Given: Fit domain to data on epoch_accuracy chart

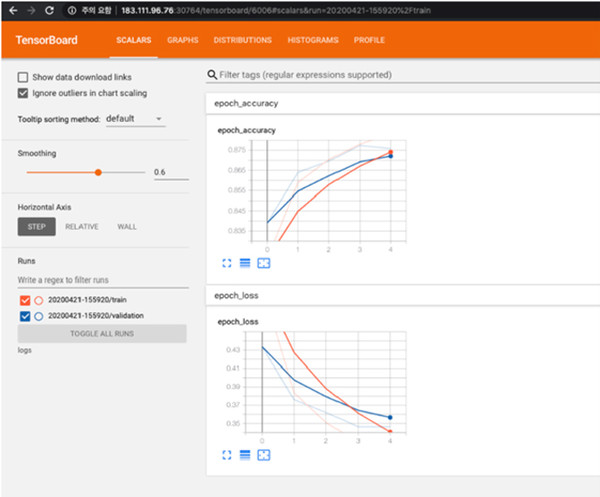Looking at the screenshot, I should tap(264, 263).
